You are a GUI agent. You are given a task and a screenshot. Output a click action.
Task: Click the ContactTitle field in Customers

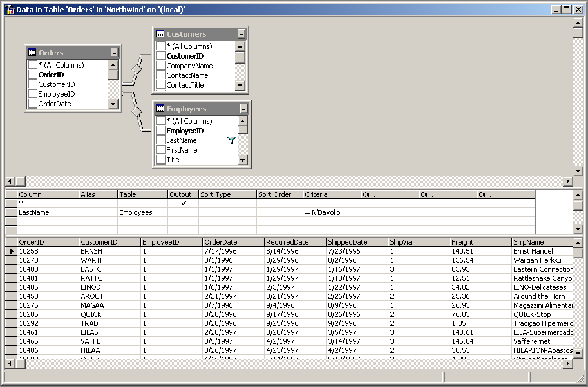[x=185, y=85]
